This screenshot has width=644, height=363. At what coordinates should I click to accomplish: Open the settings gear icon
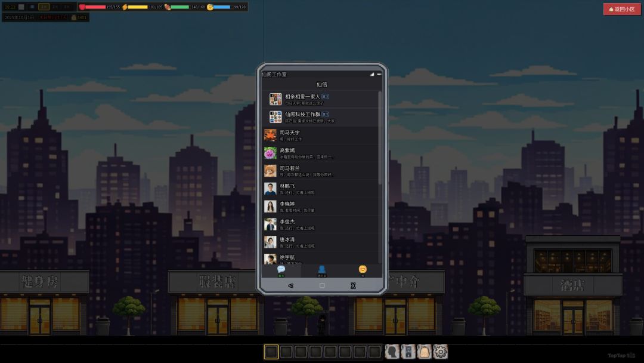pyautogui.click(x=440, y=352)
